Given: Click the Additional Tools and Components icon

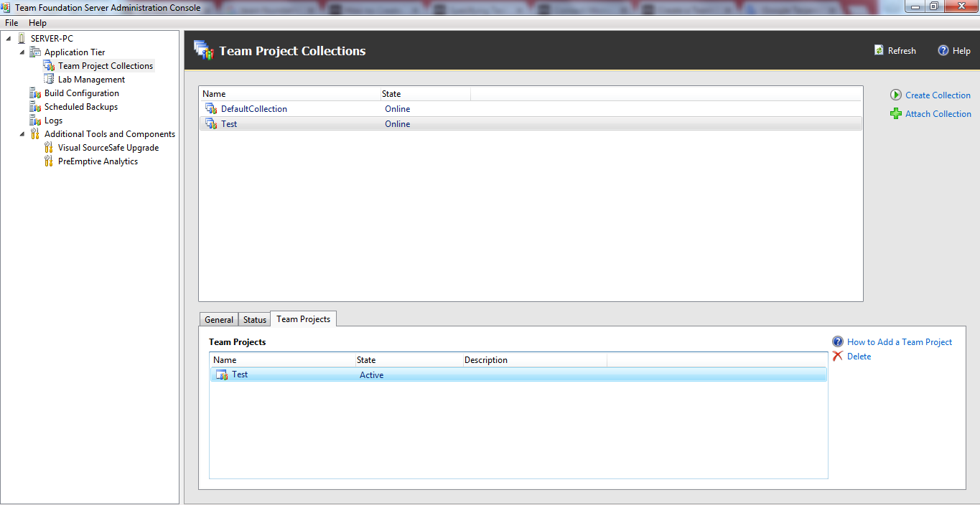Looking at the screenshot, I should click(x=35, y=133).
